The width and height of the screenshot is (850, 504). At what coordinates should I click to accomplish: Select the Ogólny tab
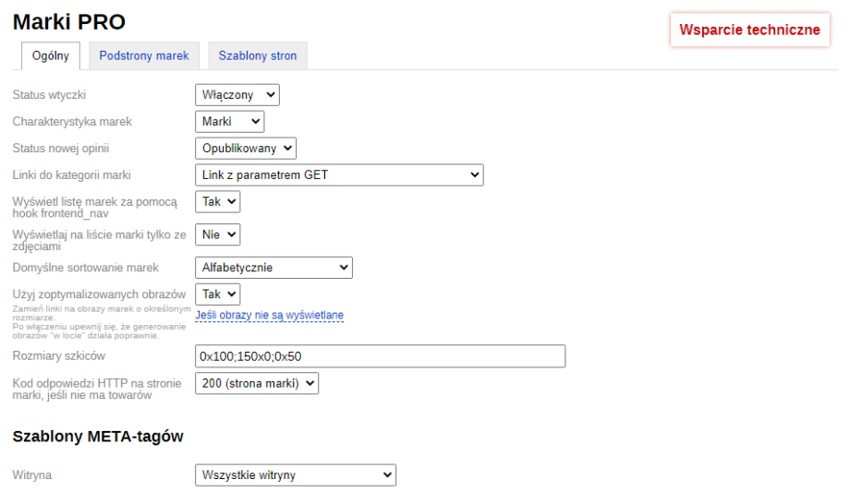coord(51,55)
